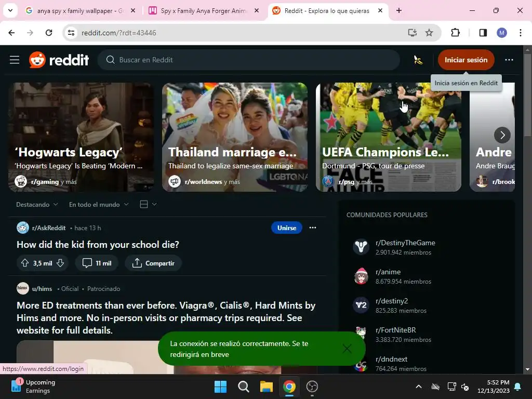Click the r/psg avatar on UEFA card
This screenshot has width=532, height=399.
click(328, 181)
